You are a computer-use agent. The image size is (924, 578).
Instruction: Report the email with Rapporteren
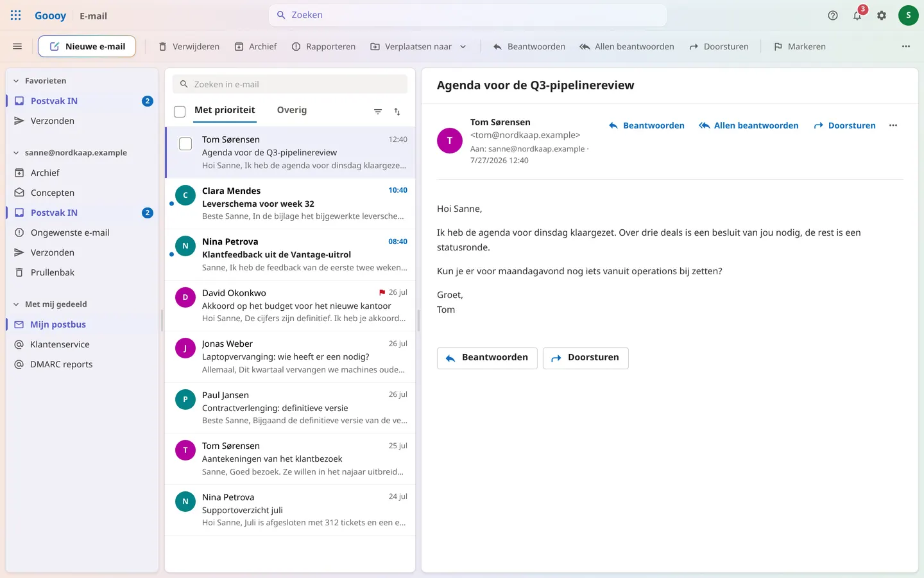(x=323, y=46)
